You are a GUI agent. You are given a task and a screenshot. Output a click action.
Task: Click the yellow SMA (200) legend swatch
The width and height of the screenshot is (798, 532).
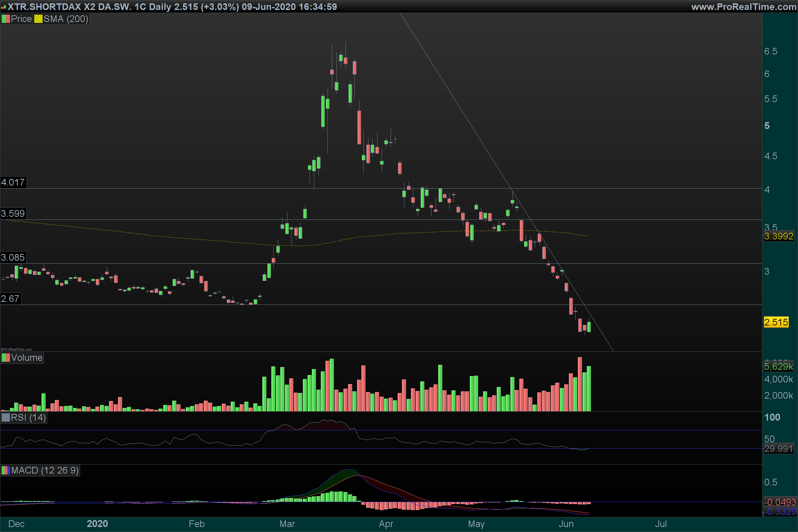(x=38, y=19)
